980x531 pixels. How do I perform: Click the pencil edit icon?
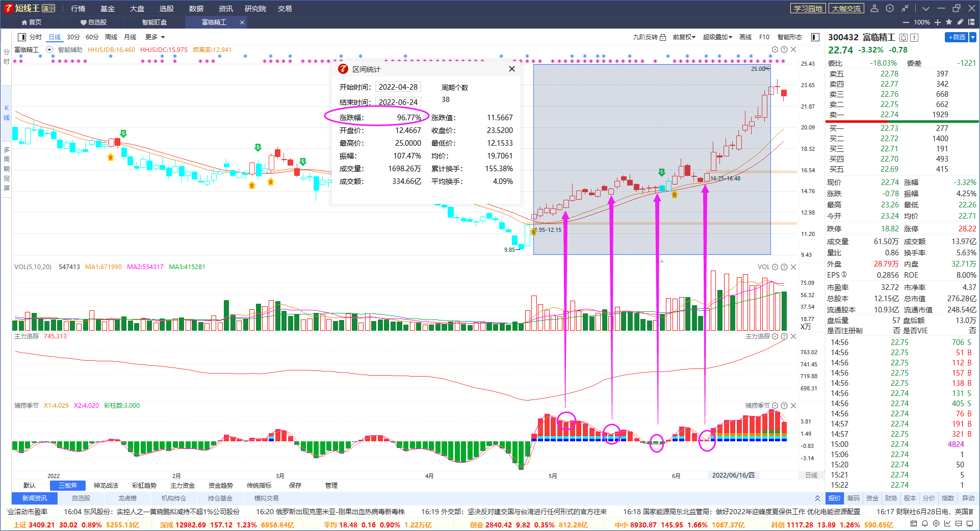point(961,22)
